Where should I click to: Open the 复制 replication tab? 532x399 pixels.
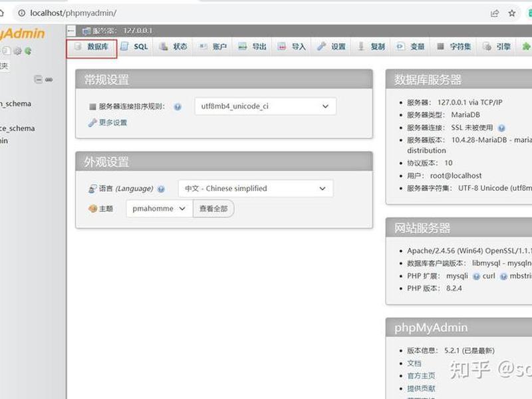372,47
